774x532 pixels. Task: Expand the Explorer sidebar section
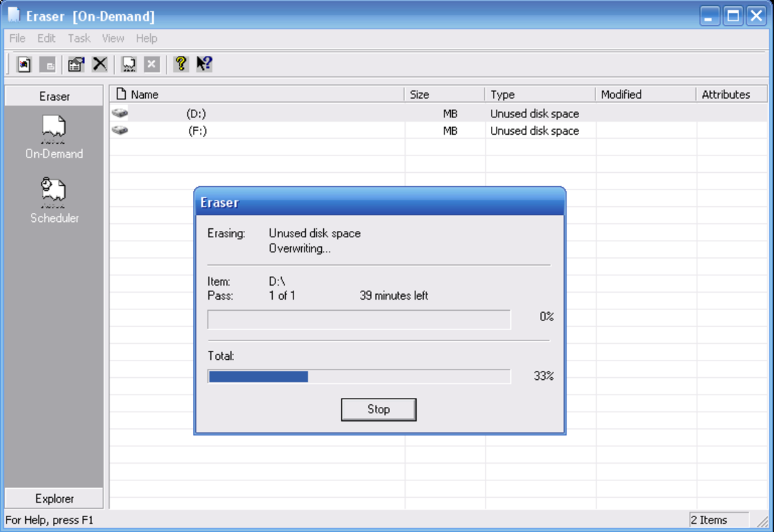coord(54,498)
